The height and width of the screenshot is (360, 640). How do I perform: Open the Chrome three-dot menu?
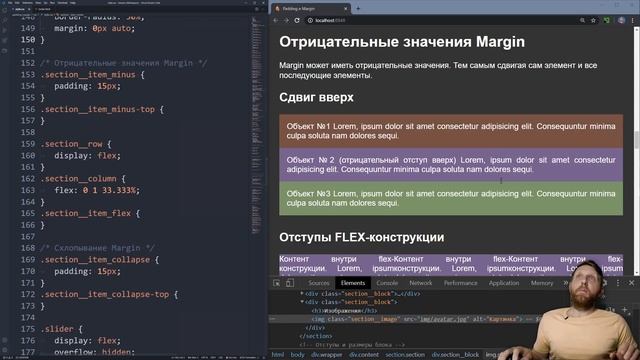pyautogui.click(x=633, y=20)
